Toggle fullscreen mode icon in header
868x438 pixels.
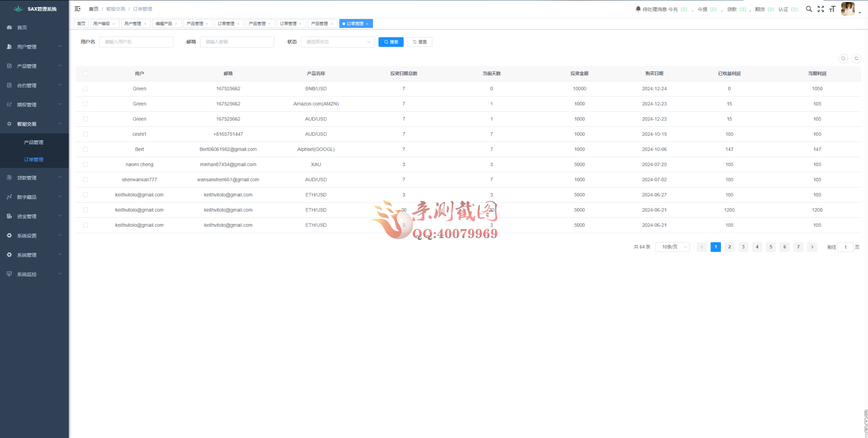(x=821, y=9)
